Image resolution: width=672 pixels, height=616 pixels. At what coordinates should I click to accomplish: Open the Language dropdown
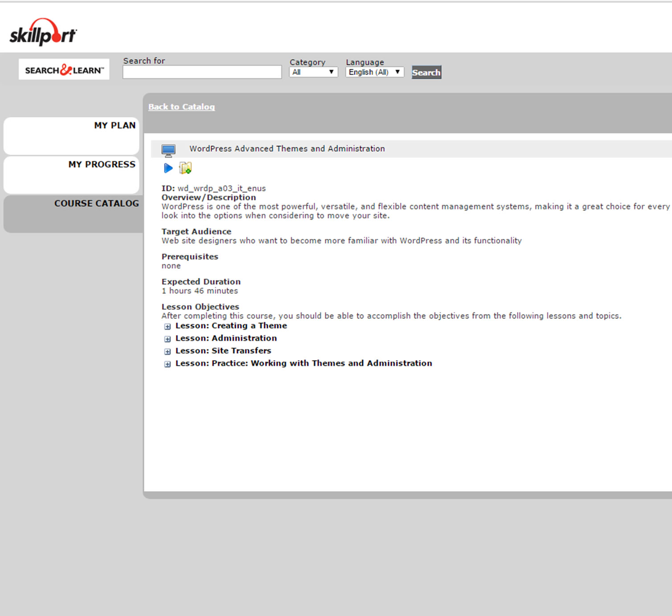375,72
